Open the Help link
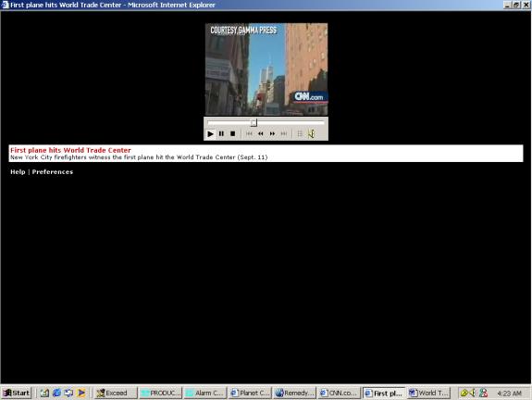This screenshot has height=400, width=532. (18, 172)
